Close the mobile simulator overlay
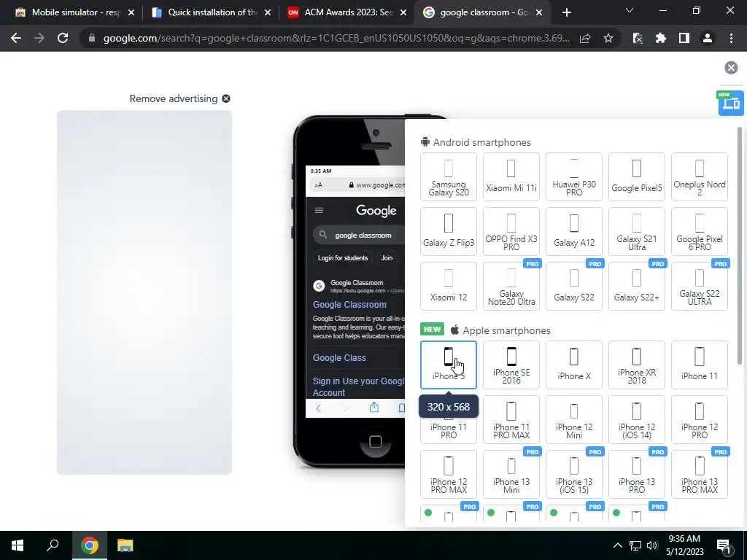 (x=731, y=68)
